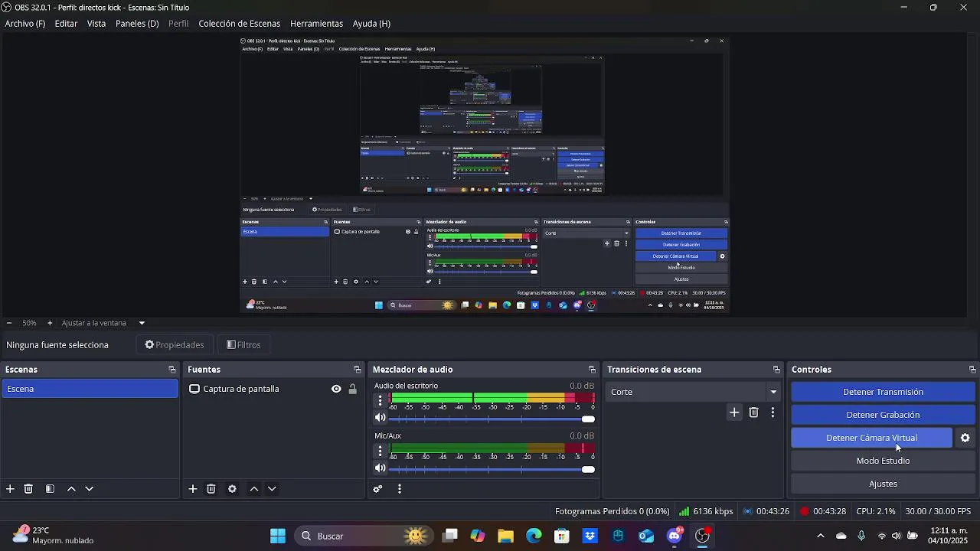The height and width of the screenshot is (551, 980).
Task: Move scene down with arrow icon
Action: [x=89, y=489]
